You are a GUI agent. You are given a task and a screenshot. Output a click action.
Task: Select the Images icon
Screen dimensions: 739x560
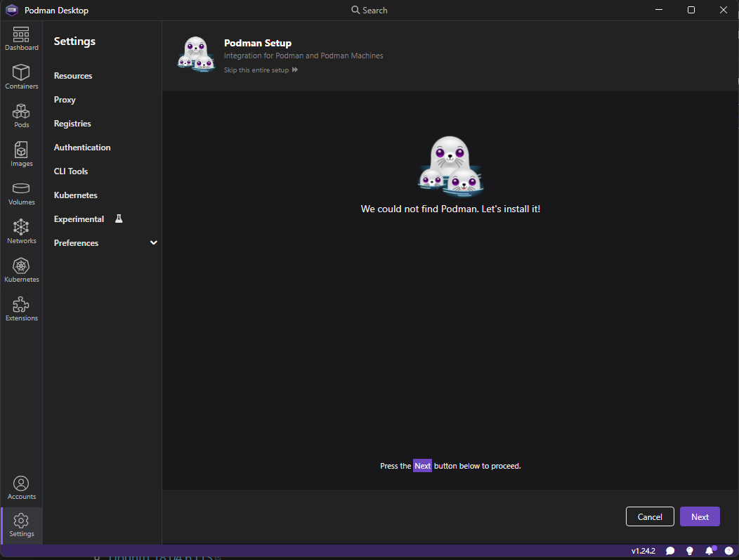tap(21, 155)
